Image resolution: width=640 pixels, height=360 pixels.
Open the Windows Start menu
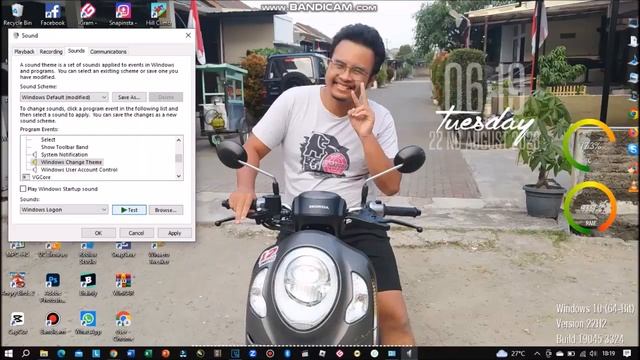8,353
